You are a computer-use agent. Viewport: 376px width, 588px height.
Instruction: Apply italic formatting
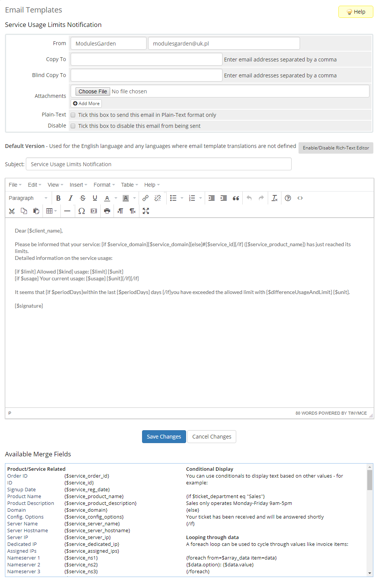[70, 198]
